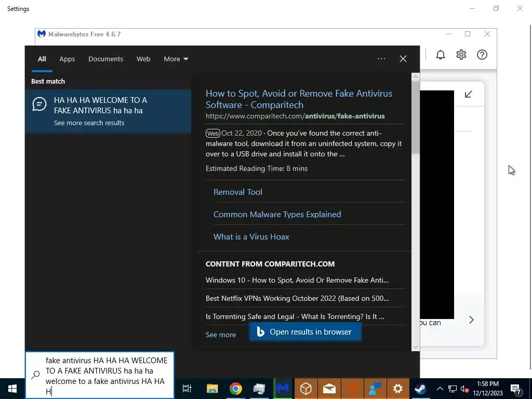The height and width of the screenshot is (399, 532).
Task: Click See more under Comparitech content
Action: 220,335
